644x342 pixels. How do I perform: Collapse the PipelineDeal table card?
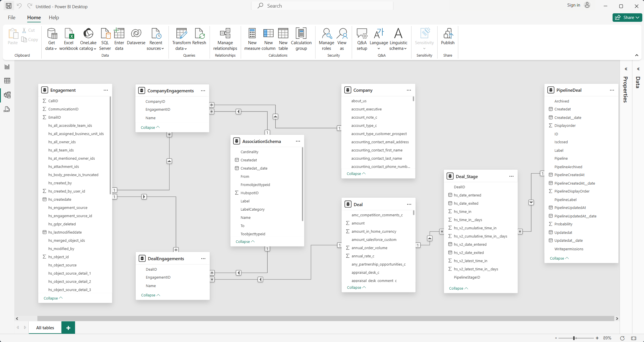559,258
